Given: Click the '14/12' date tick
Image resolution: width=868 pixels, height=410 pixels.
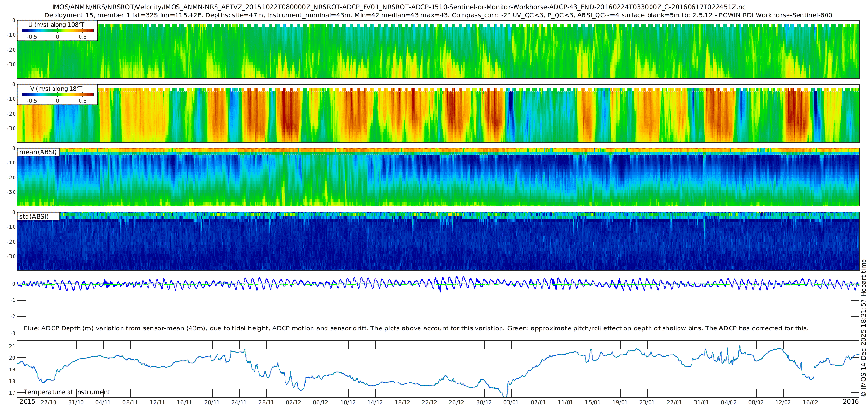Looking at the screenshot, I should (375, 403).
